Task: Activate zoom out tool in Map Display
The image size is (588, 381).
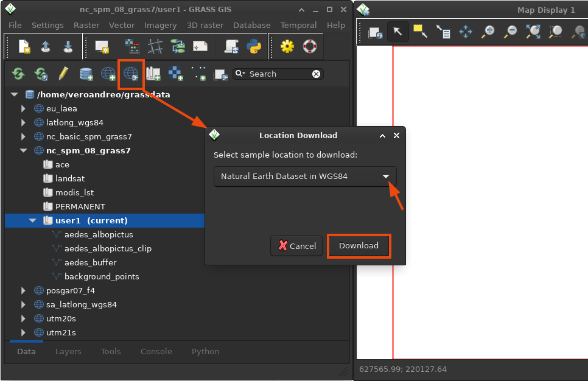Action: coord(510,32)
